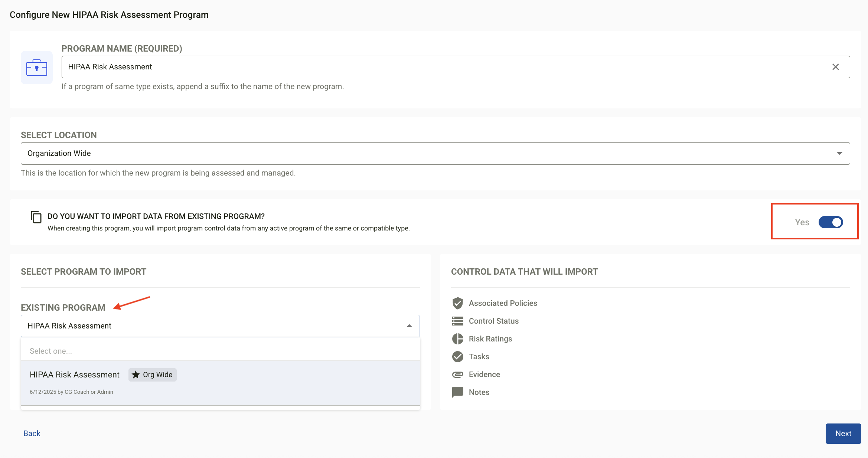The width and height of the screenshot is (868, 458).
Task: Click the copy icon beside import question
Action: 36,217
